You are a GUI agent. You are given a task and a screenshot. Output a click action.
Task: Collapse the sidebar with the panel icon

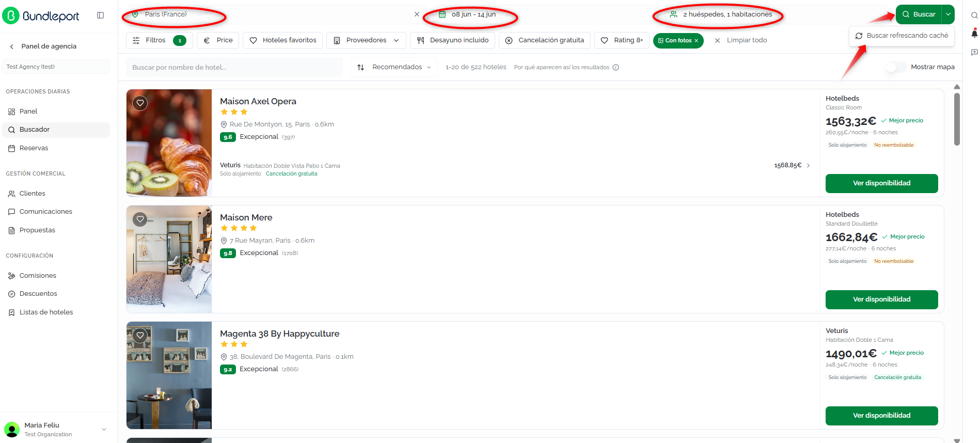click(x=100, y=15)
